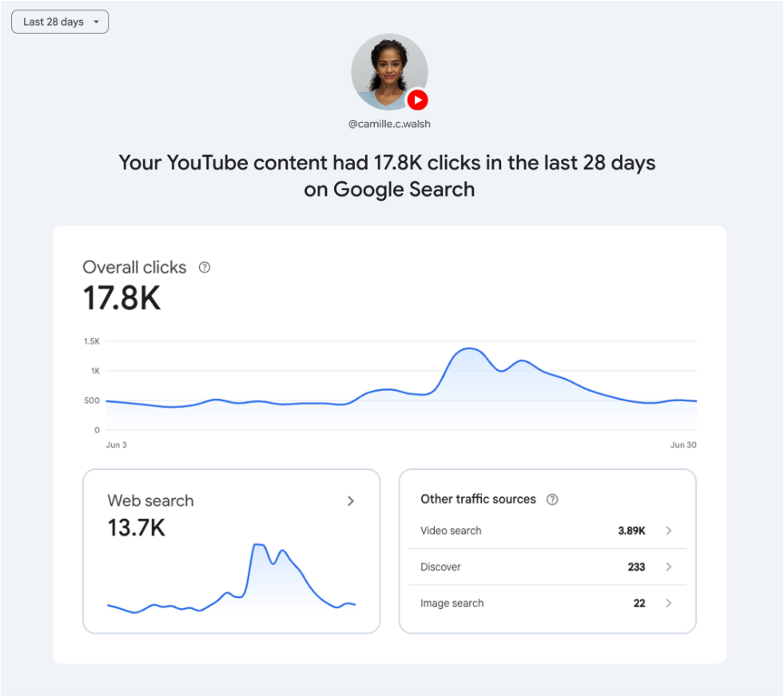This screenshot has width=784, height=697.
Task: Click the Web search mini sparkline chart
Action: pyautogui.click(x=231, y=577)
